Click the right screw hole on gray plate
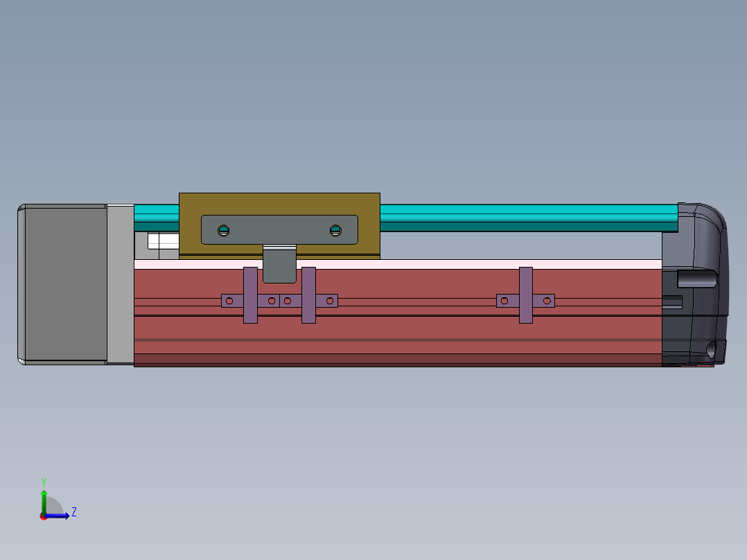This screenshot has height=560, width=747. click(335, 231)
